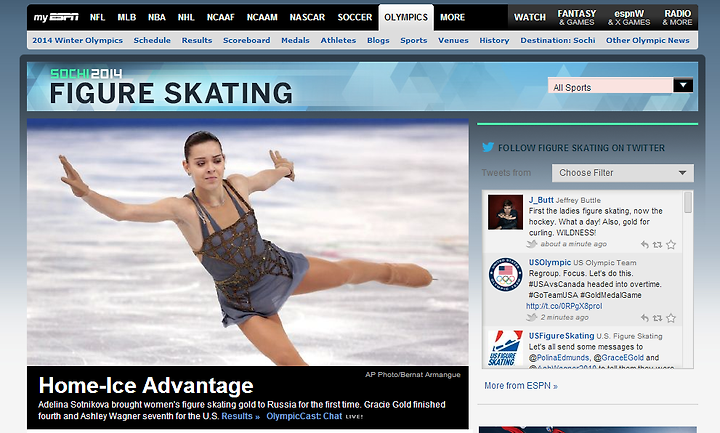This screenshot has width=720, height=433.
Task: Click More from ESPN » link
Action: [x=521, y=386]
